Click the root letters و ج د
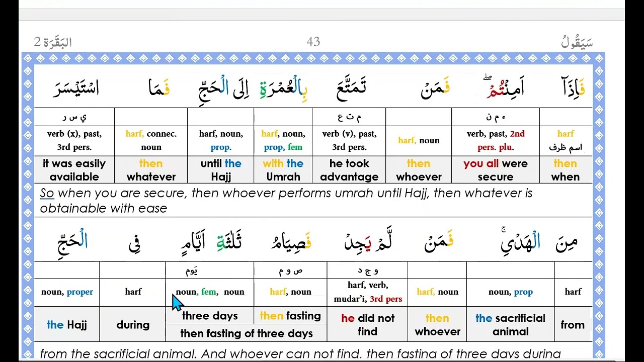This screenshot has width=644, height=362. [x=368, y=270]
